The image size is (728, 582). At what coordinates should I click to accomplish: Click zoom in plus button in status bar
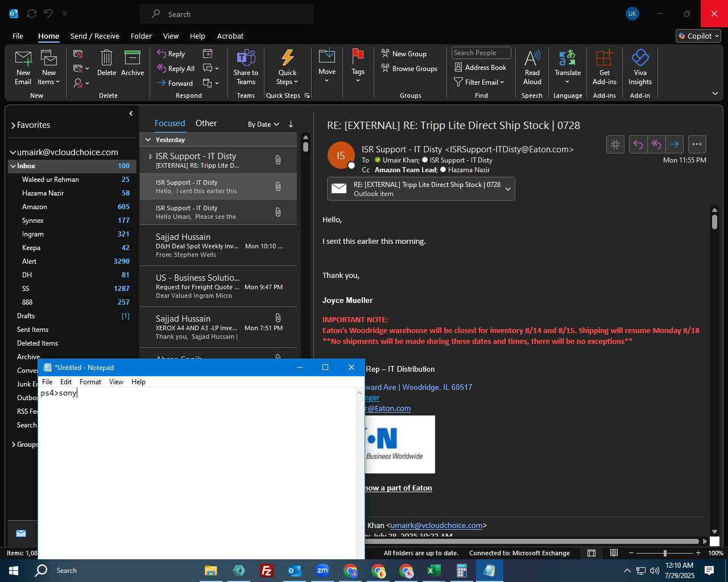coord(698,553)
